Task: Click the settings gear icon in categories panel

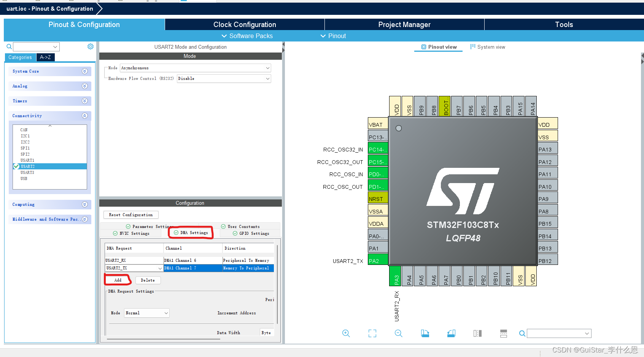Action: (91, 46)
